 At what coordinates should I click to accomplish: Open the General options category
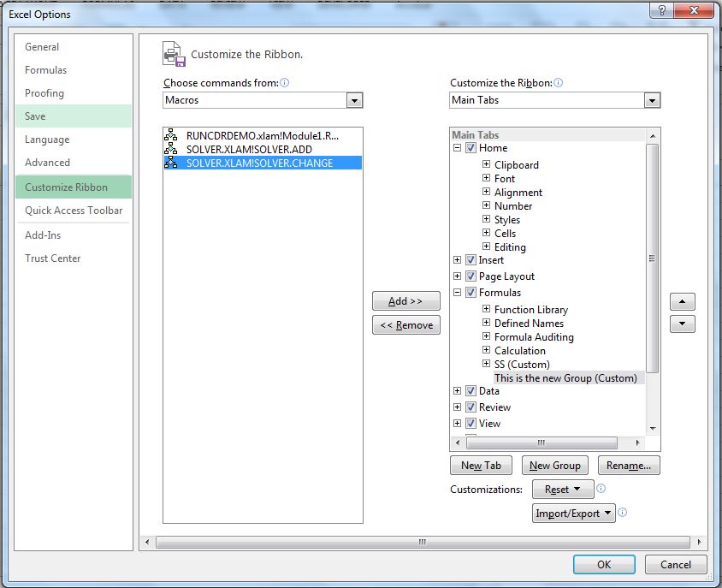tap(74, 47)
